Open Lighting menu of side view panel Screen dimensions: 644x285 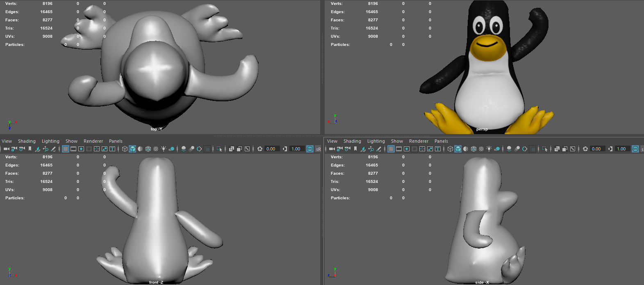(376, 141)
